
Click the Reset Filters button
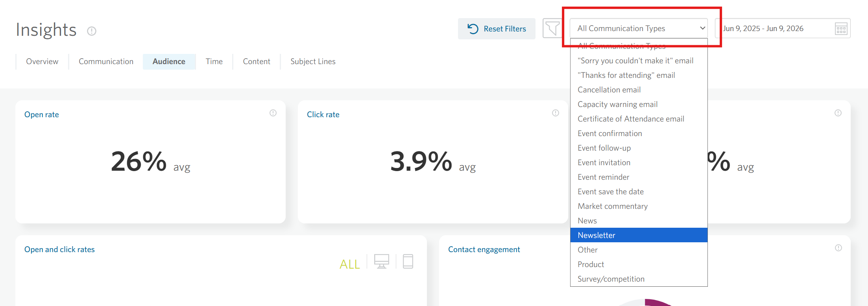pos(497,29)
